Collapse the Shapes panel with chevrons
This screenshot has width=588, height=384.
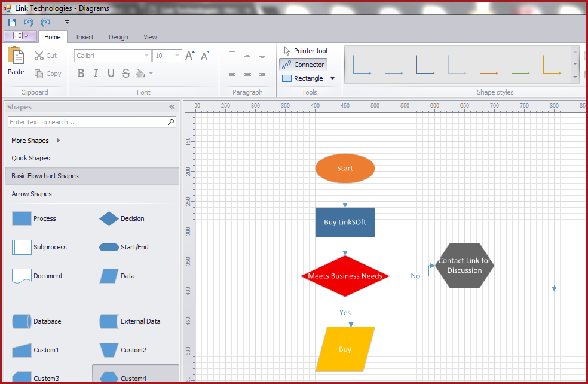click(172, 107)
